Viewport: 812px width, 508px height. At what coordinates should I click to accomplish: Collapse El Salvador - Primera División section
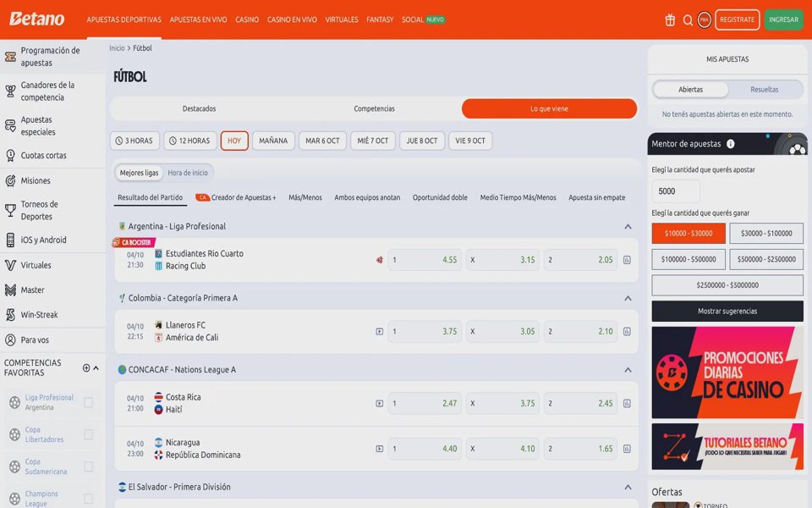click(x=628, y=487)
